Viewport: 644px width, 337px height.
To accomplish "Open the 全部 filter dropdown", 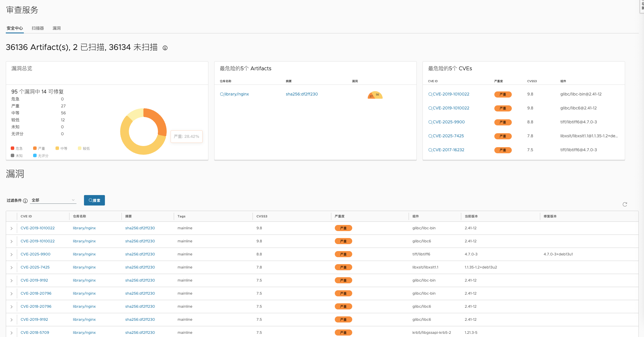I will click(53, 200).
